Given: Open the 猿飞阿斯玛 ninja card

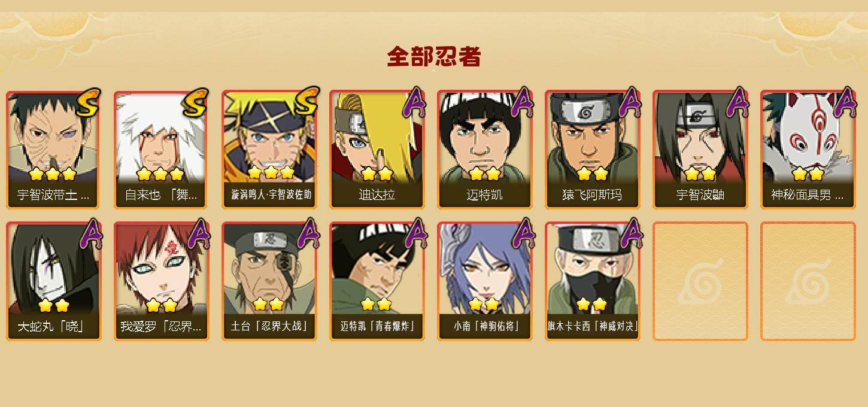Looking at the screenshot, I should (593, 150).
